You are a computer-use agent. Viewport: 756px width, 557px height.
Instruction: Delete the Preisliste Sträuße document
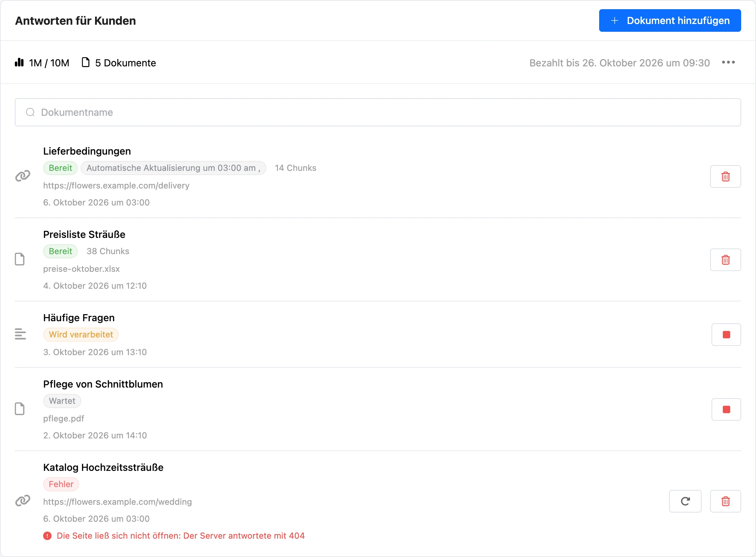(x=725, y=260)
